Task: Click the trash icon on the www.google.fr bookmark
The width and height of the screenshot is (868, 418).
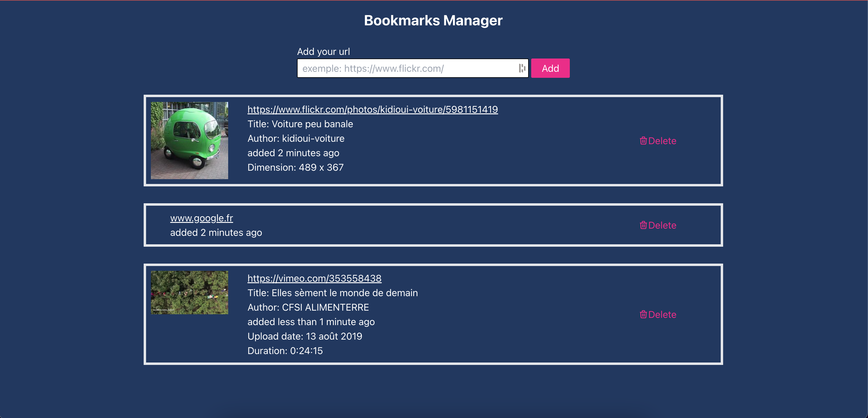Action: tap(643, 225)
